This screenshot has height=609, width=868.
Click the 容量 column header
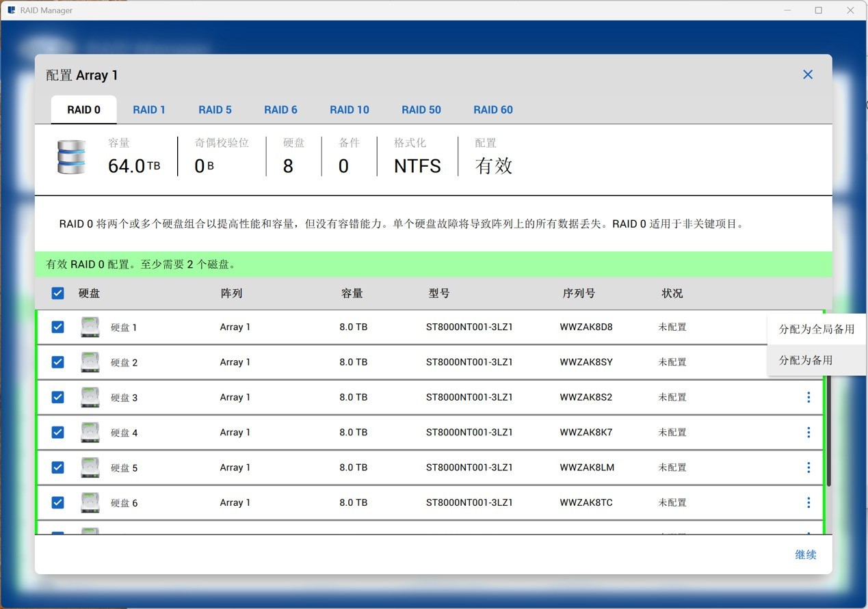click(352, 293)
